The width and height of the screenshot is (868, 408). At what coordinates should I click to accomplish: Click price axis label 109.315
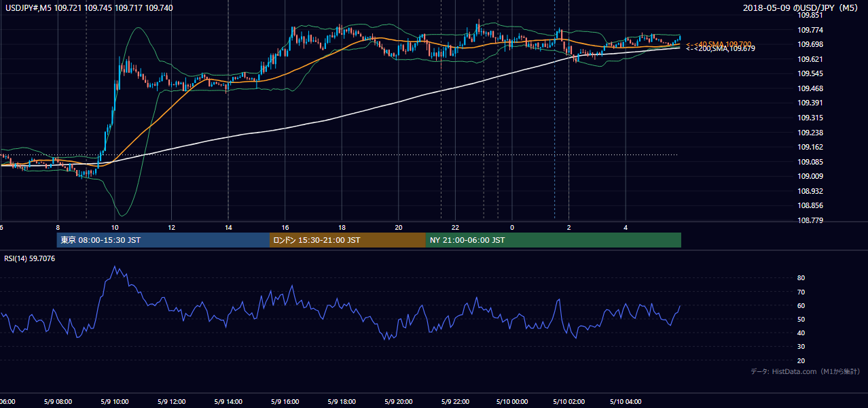click(810, 118)
